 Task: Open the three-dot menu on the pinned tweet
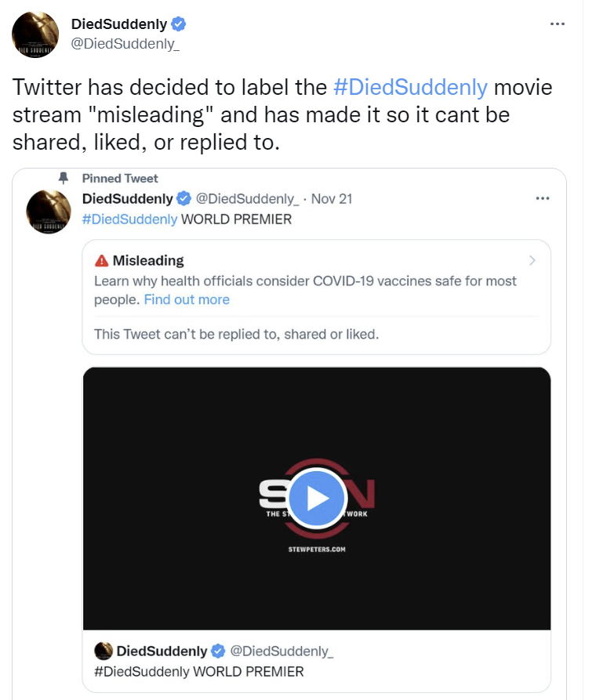click(543, 198)
